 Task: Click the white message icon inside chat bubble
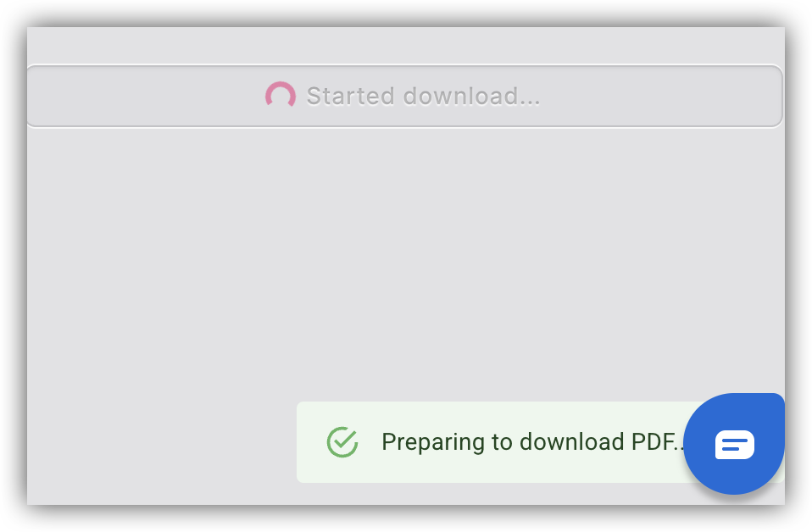[734, 445]
